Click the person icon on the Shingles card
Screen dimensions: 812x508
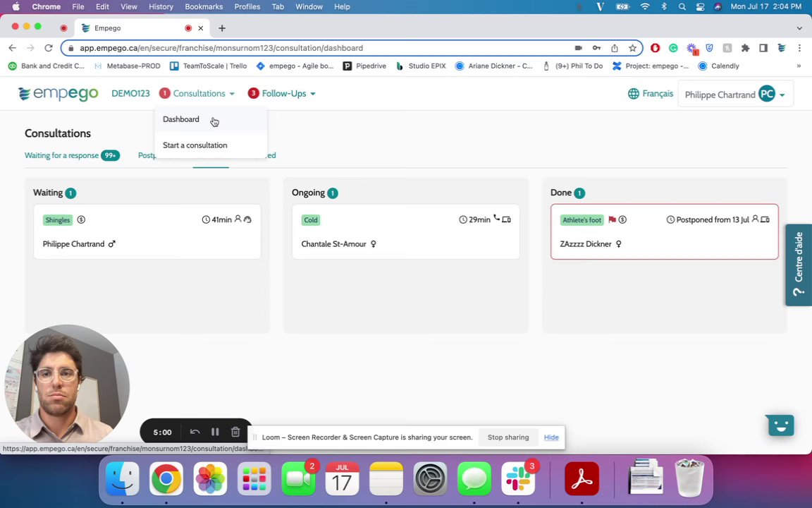tap(238, 219)
